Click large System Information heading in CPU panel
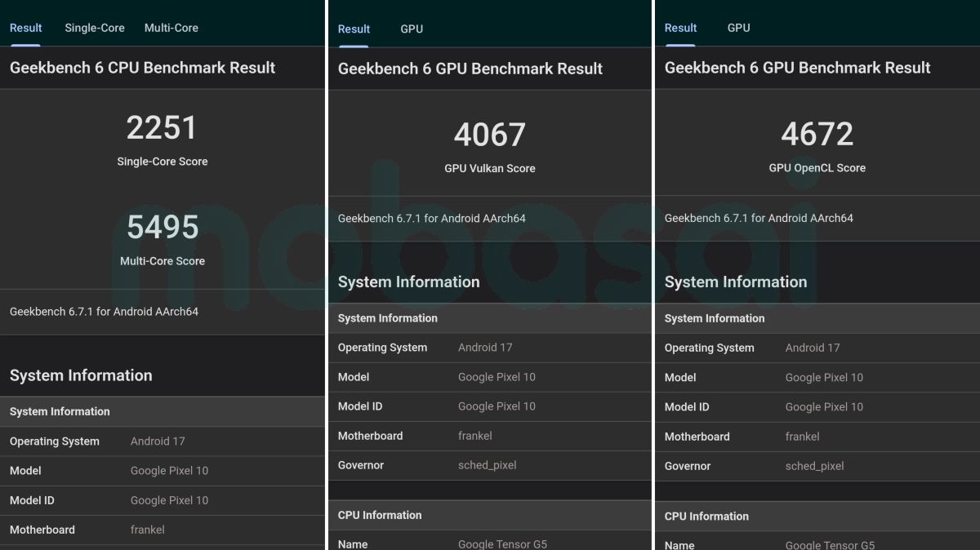 tap(81, 375)
